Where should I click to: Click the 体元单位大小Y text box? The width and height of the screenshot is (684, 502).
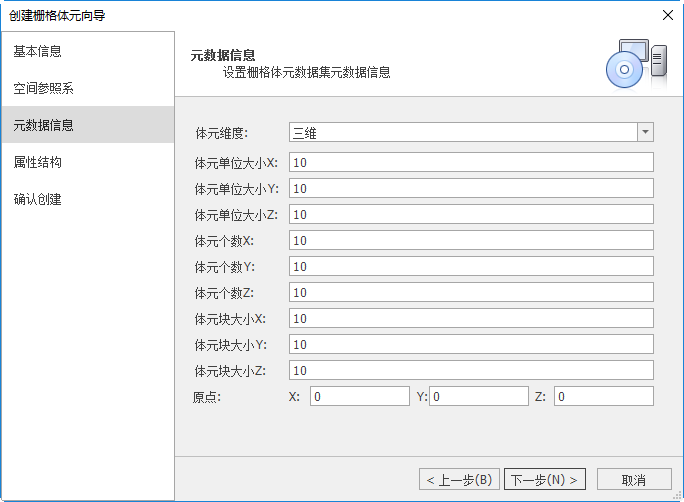[470, 188]
